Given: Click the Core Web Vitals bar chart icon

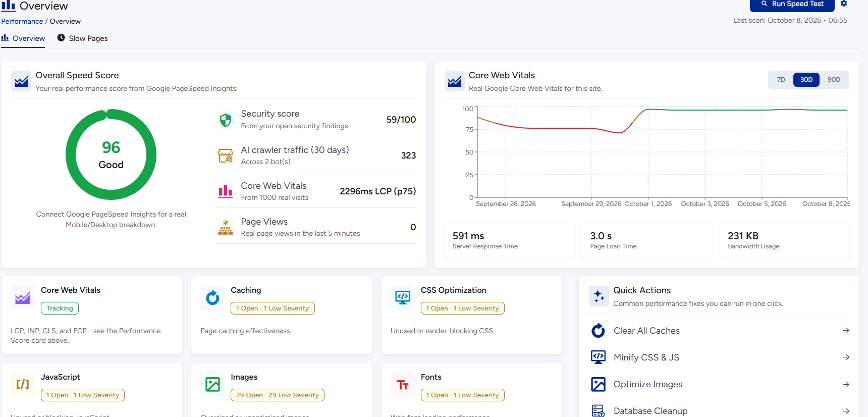Looking at the screenshot, I should click(226, 191).
